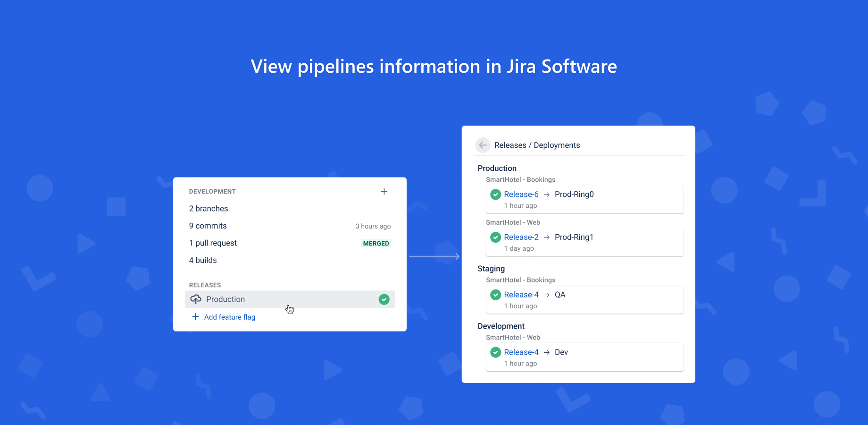Click 1 day ago under Release-2
Image resolution: width=868 pixels, height=425 pixels.
tap(519, 248)
